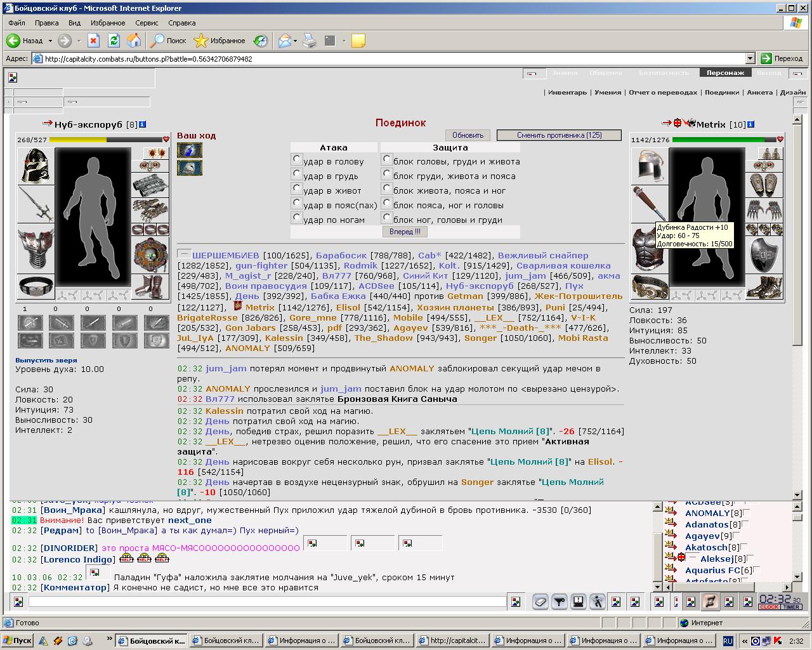Viewport: 812px width, 650px height.
Task: Select attack option удар в голову
Action: point(296,159)
